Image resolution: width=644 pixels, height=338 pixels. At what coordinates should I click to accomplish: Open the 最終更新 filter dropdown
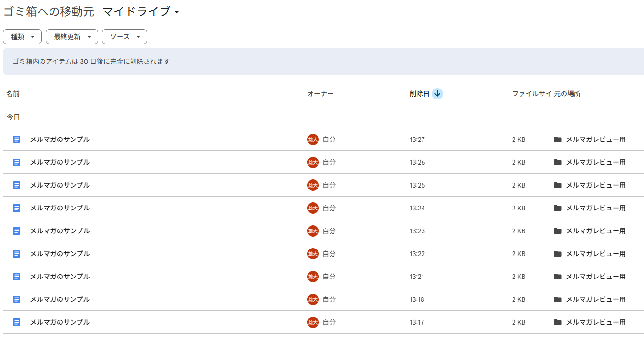[72, 37]
